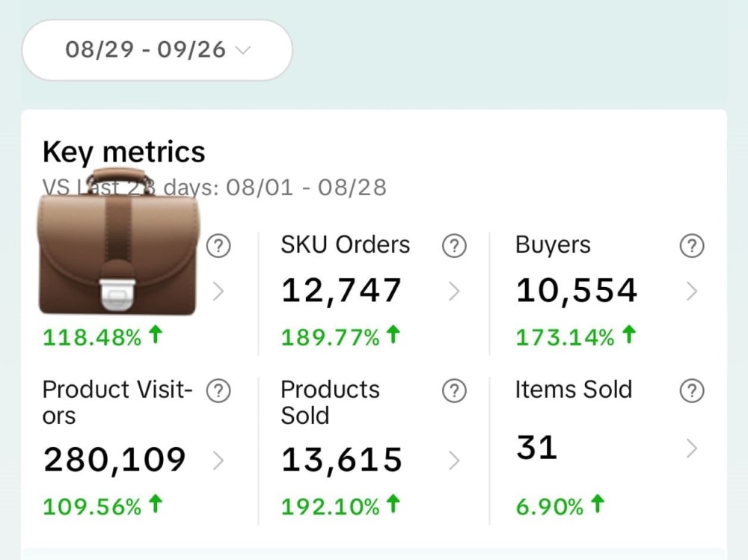This screenshot has height=560, width=748.
Task: Click the Product Visitors value 280,109
Action: (x=114, y=460)
